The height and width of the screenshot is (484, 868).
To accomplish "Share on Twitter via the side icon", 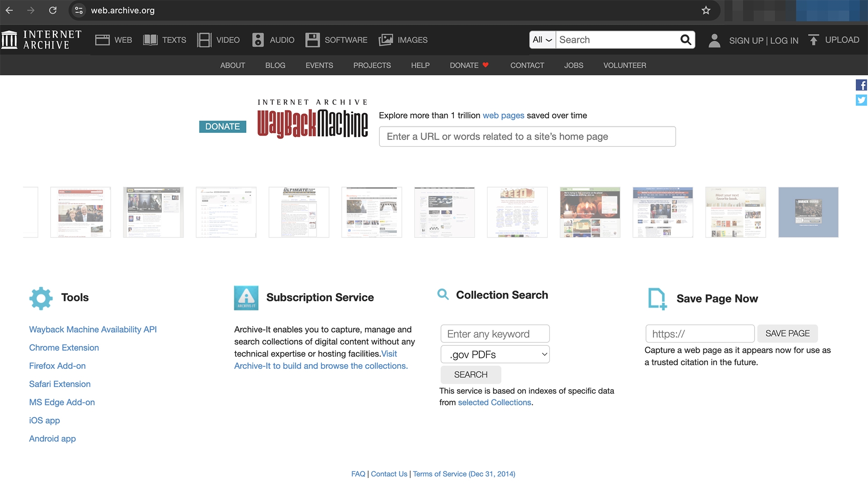I will tap(861, 100).
